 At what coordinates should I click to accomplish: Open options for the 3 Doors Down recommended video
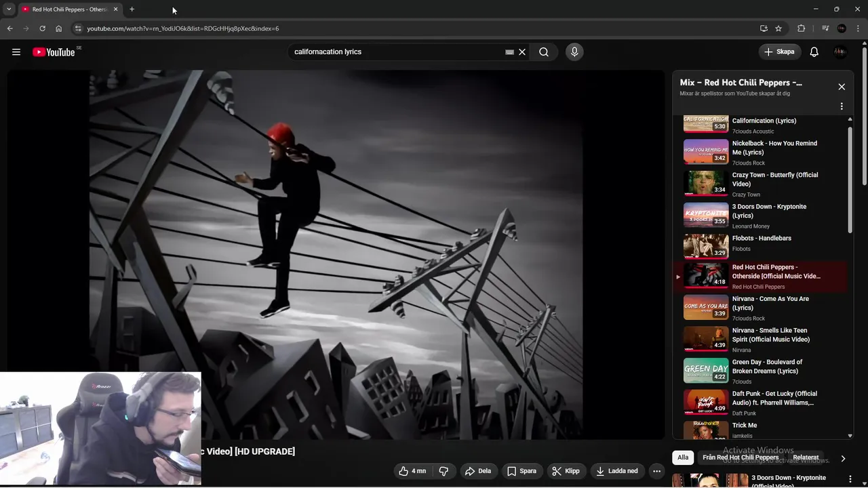point(850,479)
